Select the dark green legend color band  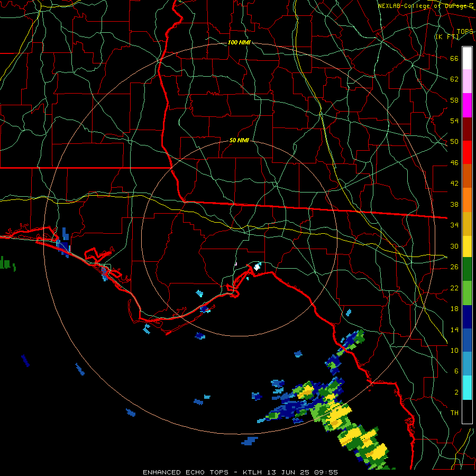pos(467,269)
